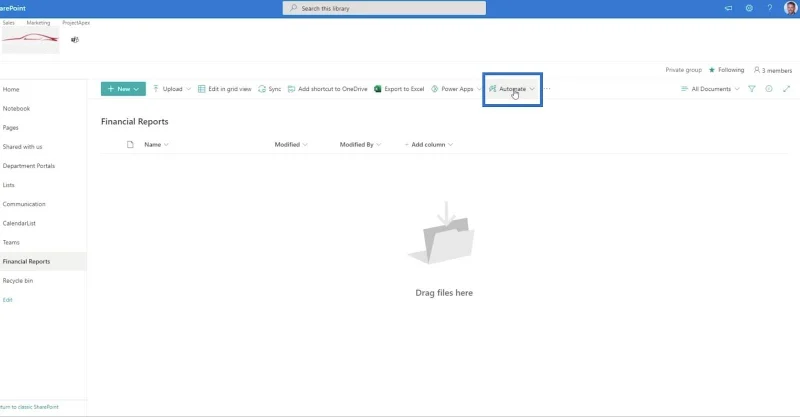The image size is (800, 417).
Task: Open the details pane info icon
Action: (x=769, y=89)
